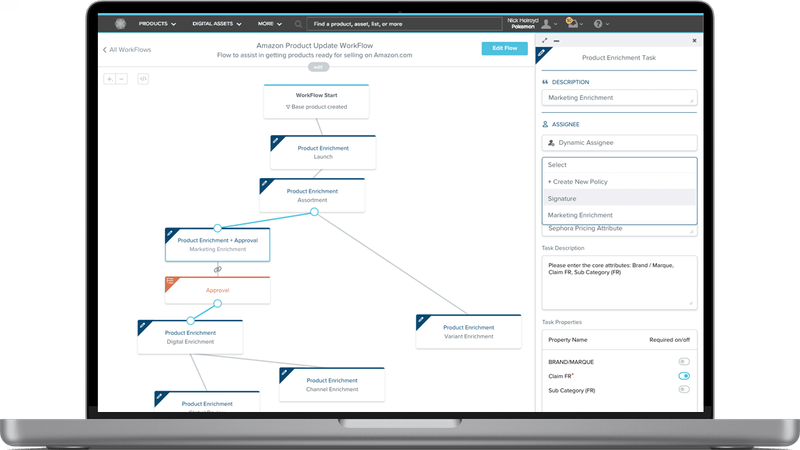800x450 pixels.
Task: Choose Marketing Enrichment in the dropdown list
Action: [x=619, y=215]
